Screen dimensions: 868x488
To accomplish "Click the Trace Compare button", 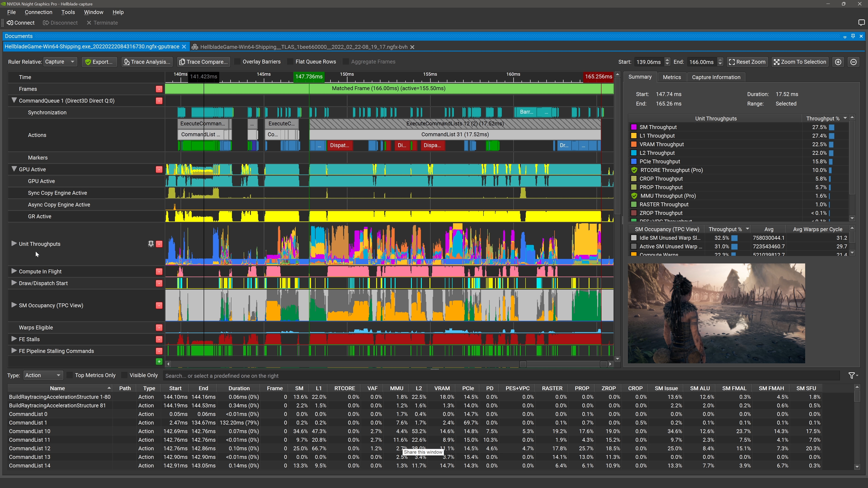I will pyautogui.click(x=203, y=61).
